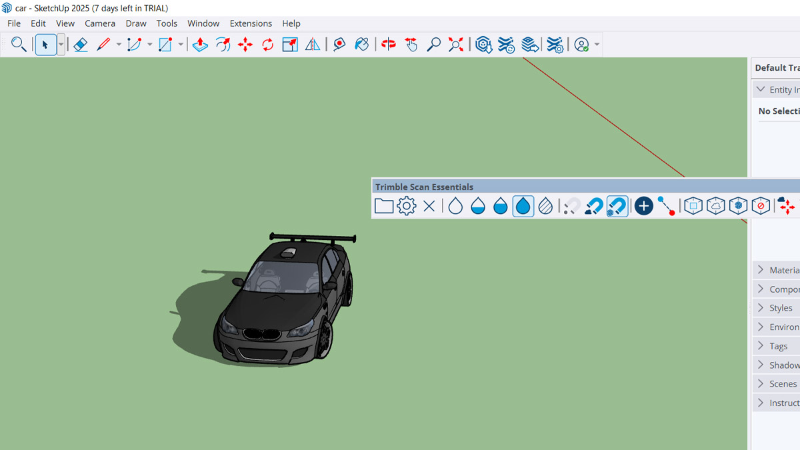Open Scan Essentials folder icon

click(384, 206)
